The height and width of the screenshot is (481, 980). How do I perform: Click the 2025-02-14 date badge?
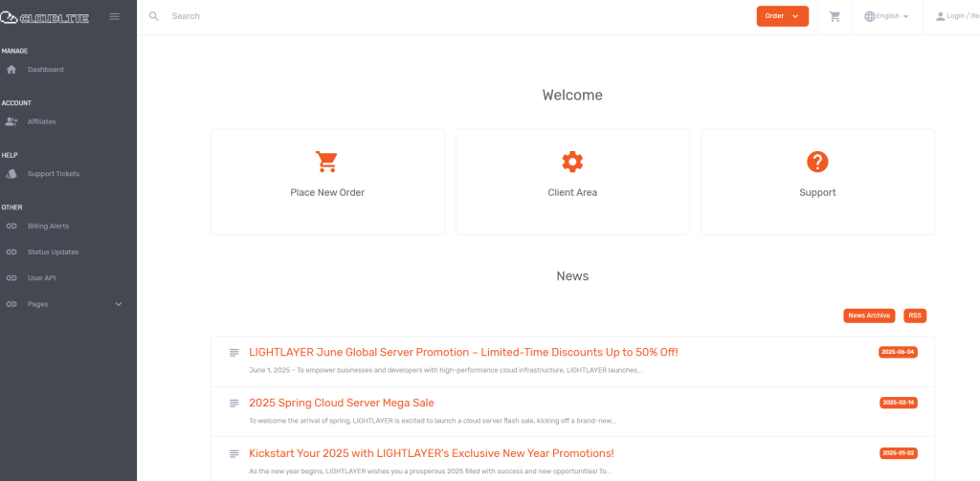pyautogui.click(x=898, y=403)
